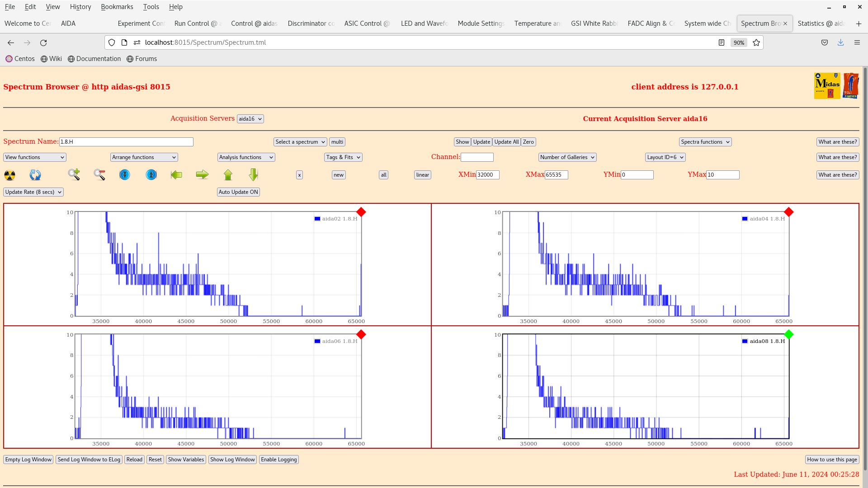The height and width of the screenshot is (488, 868).
Task: Select the green diamond marker on aida08
Action: tap(789, 334)
